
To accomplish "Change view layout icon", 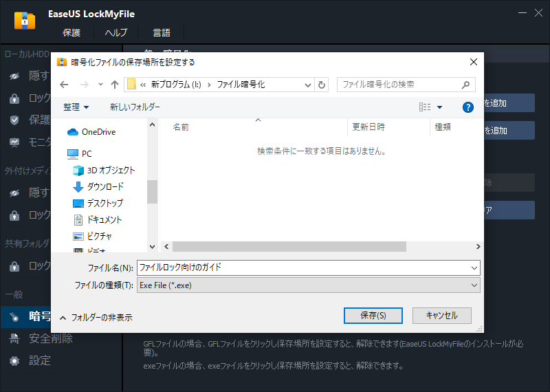I will pyautogui.click(x=425, y=107).
